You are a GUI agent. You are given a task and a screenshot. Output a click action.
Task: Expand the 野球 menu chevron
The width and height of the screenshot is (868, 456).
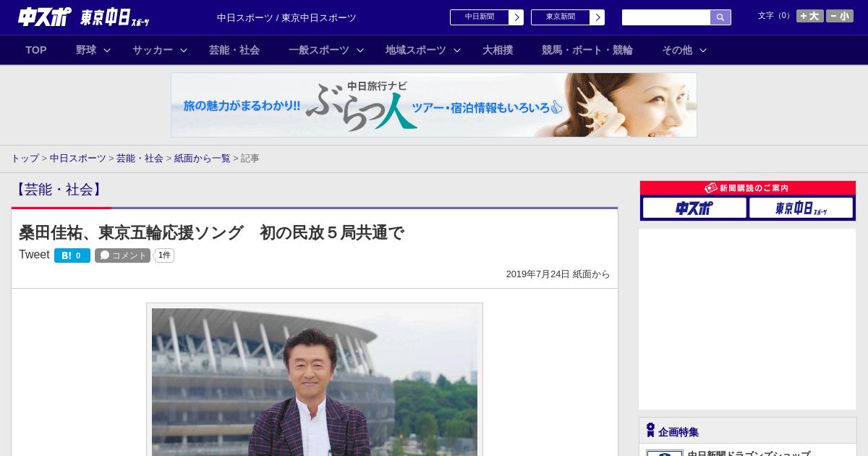coord(107,51)
